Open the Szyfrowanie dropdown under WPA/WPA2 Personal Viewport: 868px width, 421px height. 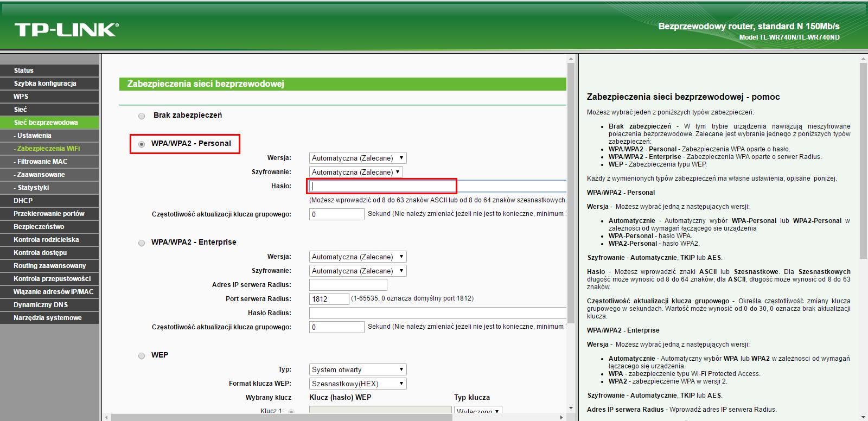[356, 172]
